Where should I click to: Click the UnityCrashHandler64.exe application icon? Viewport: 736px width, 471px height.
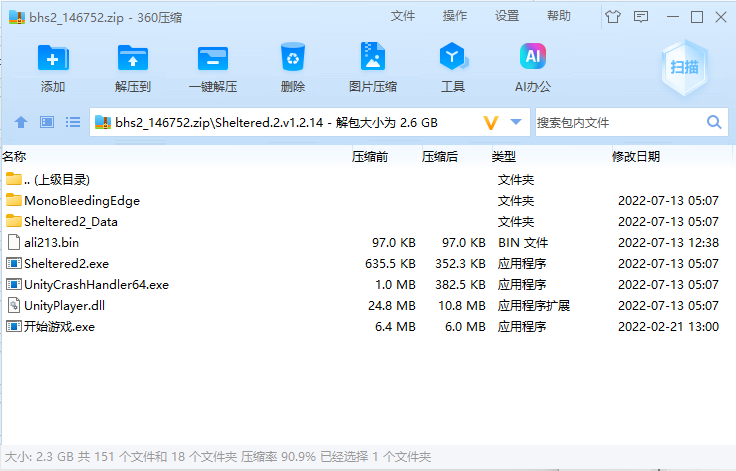pos(14,285)
